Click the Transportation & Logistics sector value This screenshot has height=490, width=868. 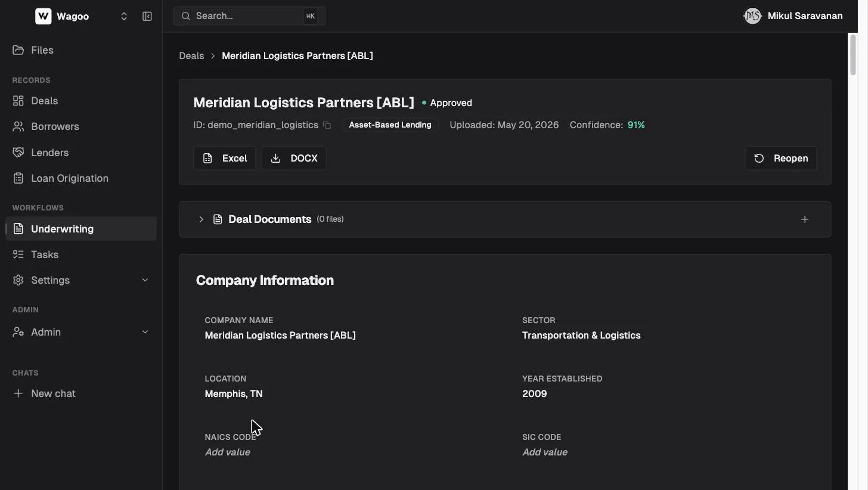click(x=581, y=336)
